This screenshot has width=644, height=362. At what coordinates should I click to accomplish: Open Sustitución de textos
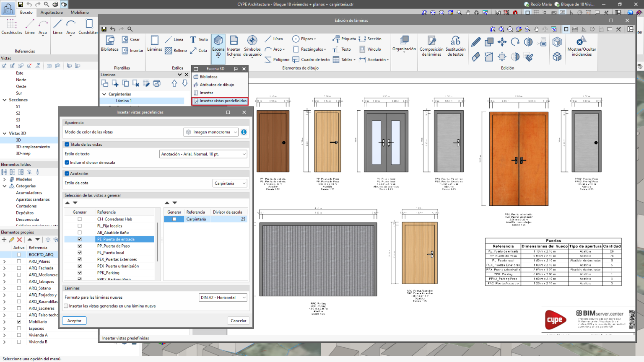click(455, 46)
